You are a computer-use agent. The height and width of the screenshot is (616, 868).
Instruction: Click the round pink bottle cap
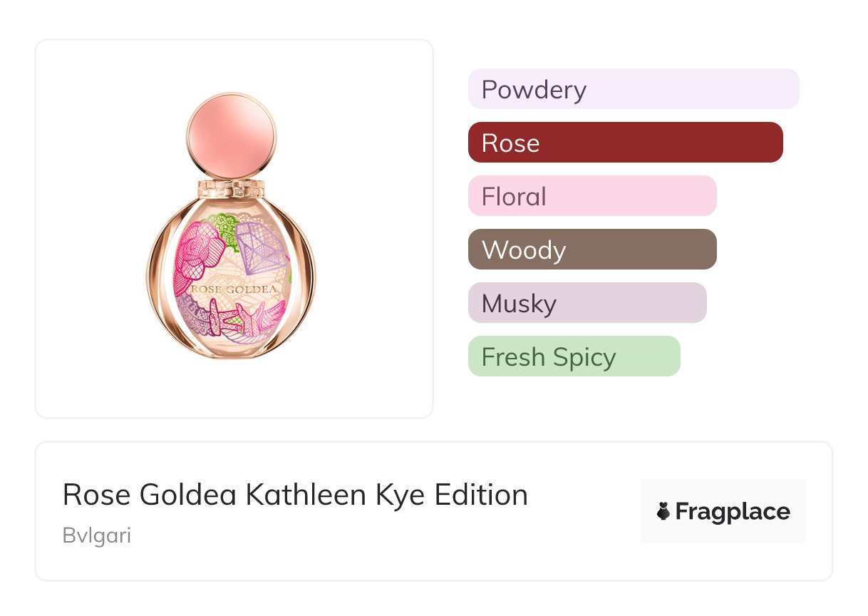click(x=231, y=135)
